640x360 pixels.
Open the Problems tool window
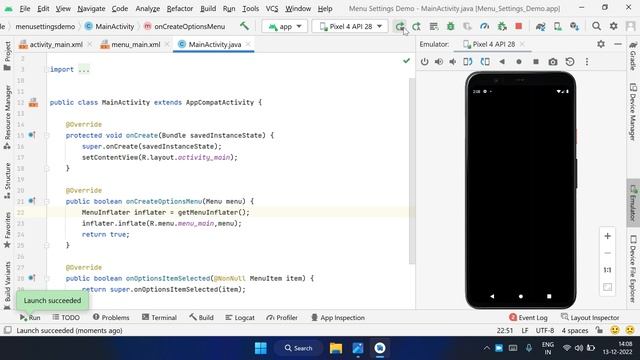(x=111, y=318)
